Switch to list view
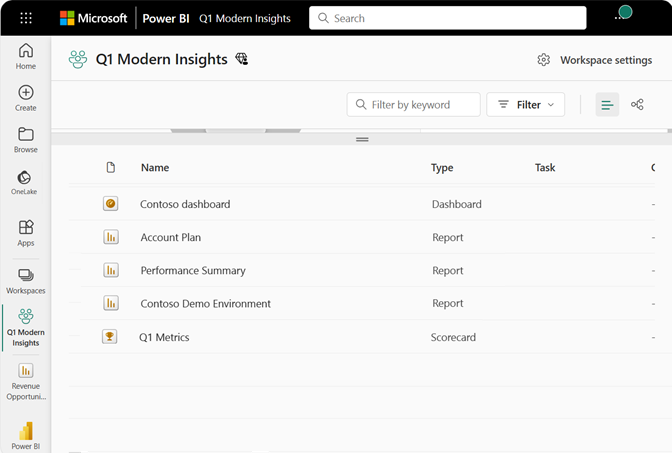Image resolution: width=672 pixels, height=453 pixels. (x=607, y=105)
